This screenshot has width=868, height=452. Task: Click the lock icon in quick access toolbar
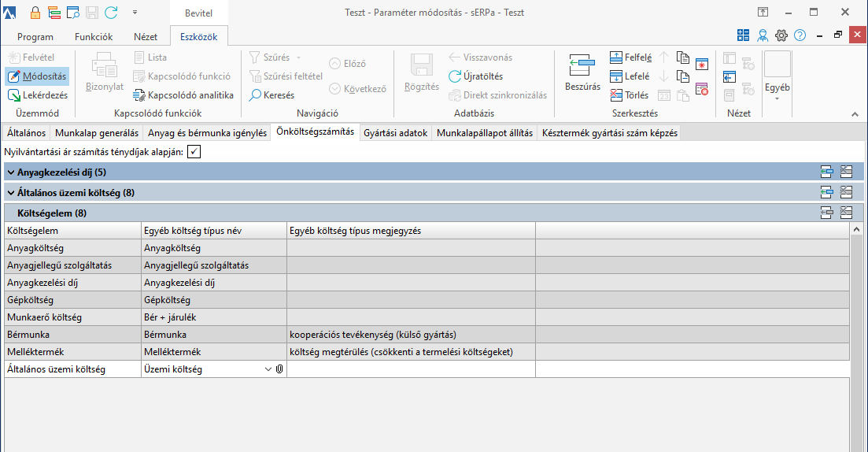36,13
